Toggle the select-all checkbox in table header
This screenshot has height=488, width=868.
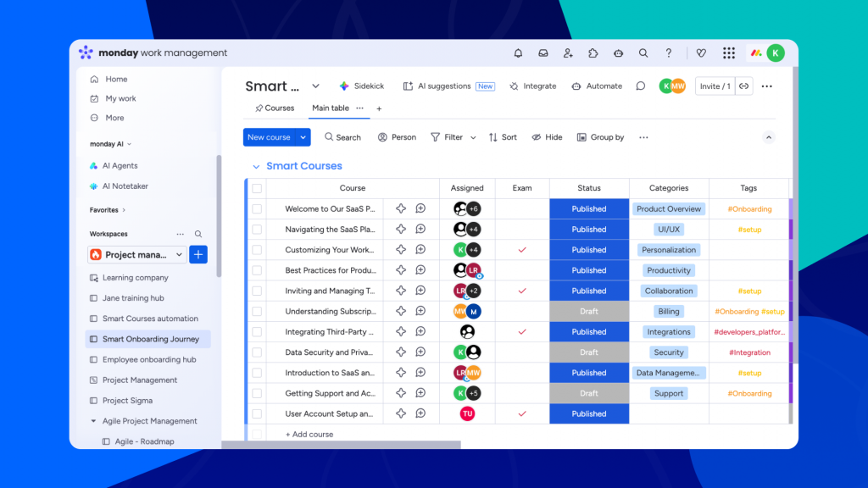tap(257, 188)
